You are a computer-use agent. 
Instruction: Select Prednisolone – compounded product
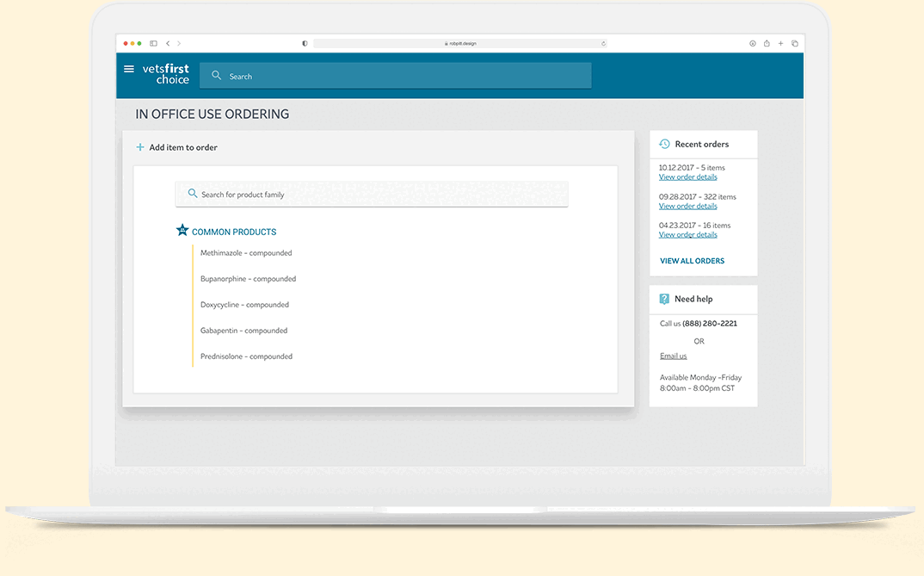tap(246, 356)
